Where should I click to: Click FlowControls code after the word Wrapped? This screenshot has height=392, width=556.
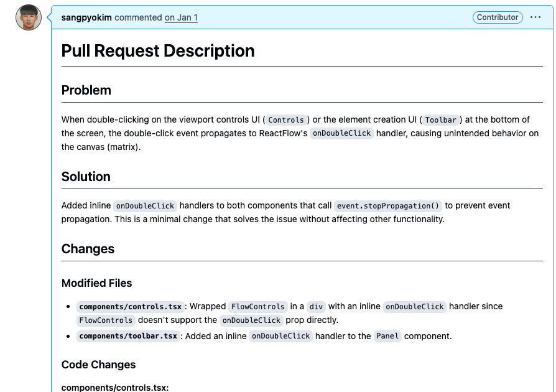(257, 307)
